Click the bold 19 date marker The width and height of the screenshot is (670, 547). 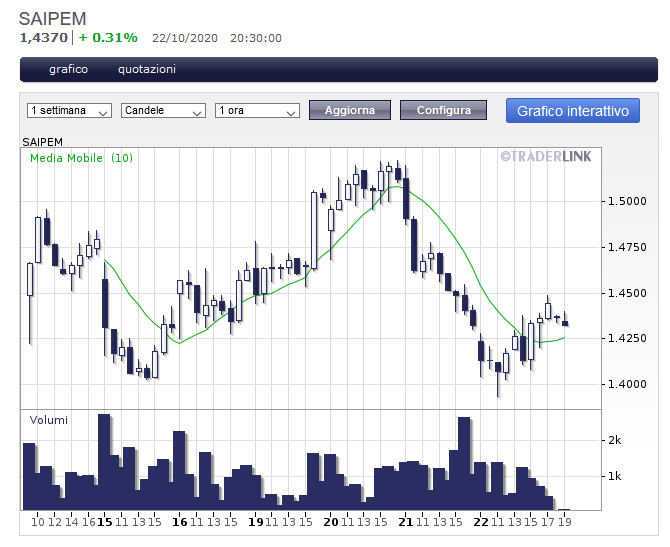point(256,522)
